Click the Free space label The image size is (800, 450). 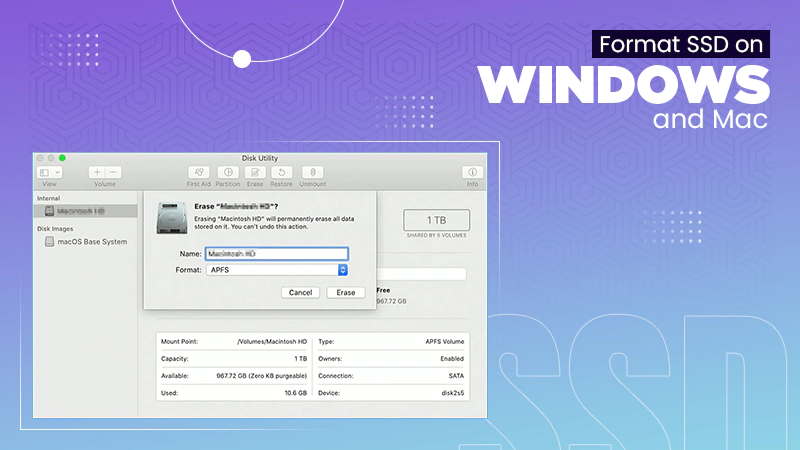[384, 290]
